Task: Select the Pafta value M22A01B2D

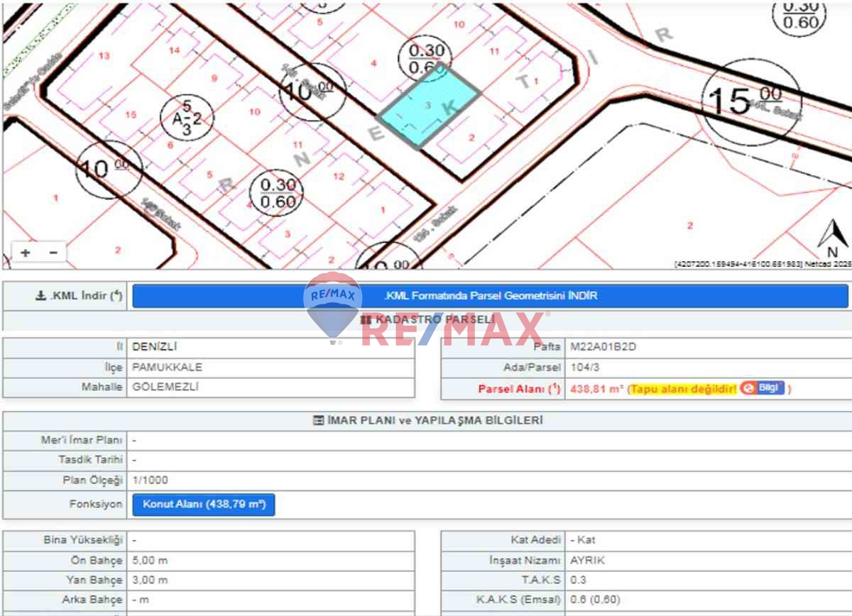Action: click(x=605, y=347)
